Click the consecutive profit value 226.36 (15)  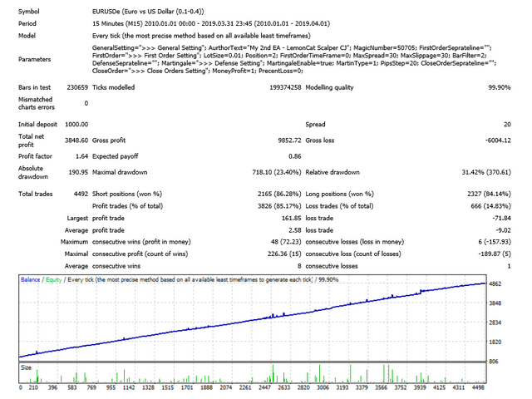point(284,254)
